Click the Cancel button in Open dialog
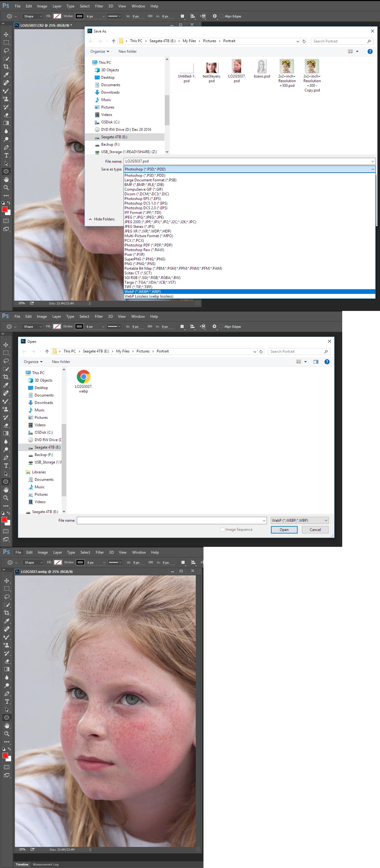Screen dimensions: 380x868 315,530
